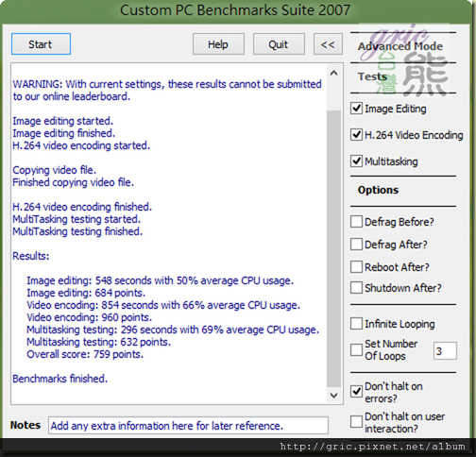This screenshot has height=457, width=476.
Task: Click 'H.264 video encoding finished.' line
Action: pyautogui.click(x=82, y=207)
